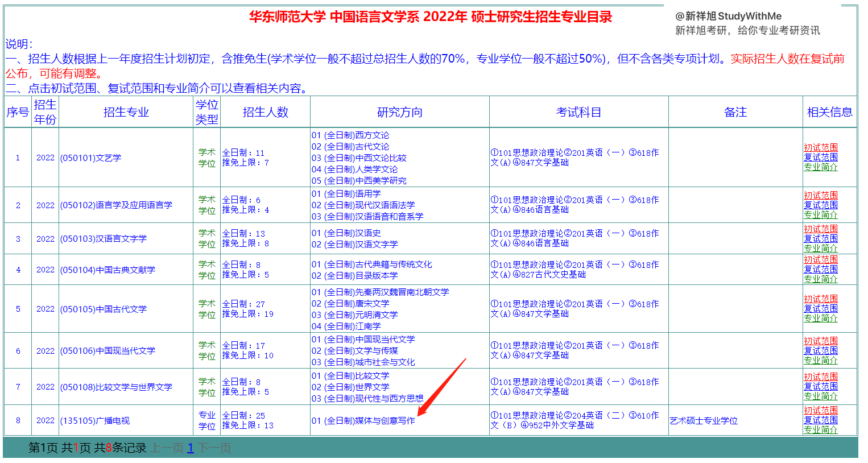868x463 pixels.
Task: Open 专业简介 link for 语言学及应用语言学 row
Action: click(820, 215)
